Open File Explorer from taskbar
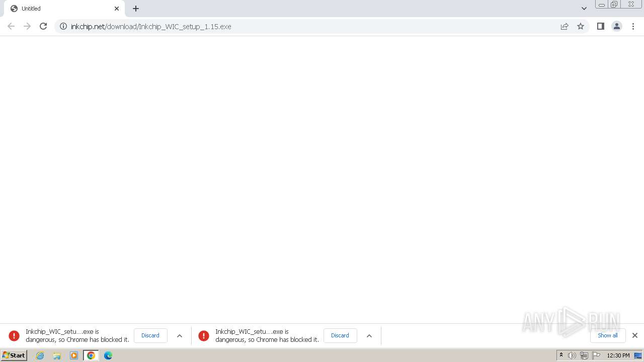Viewport: 644px width, 362px height. (x=57, y=355)
